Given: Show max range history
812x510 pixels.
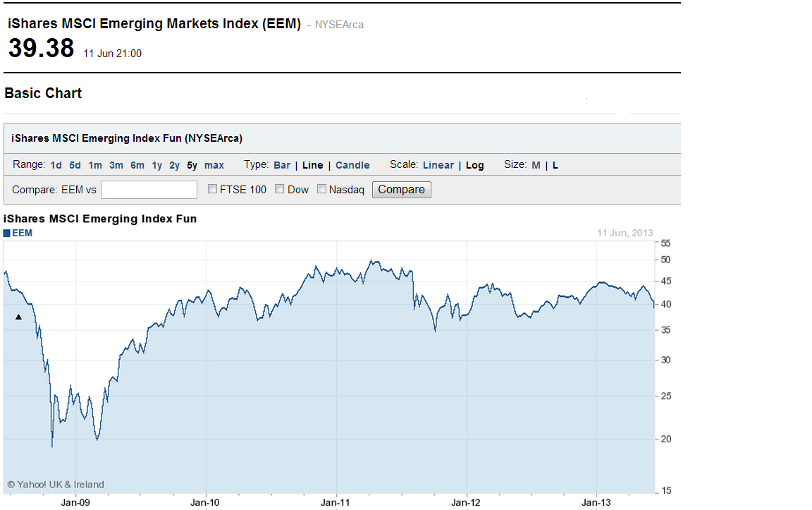Looking at the screenshot, I should point(214,165).
